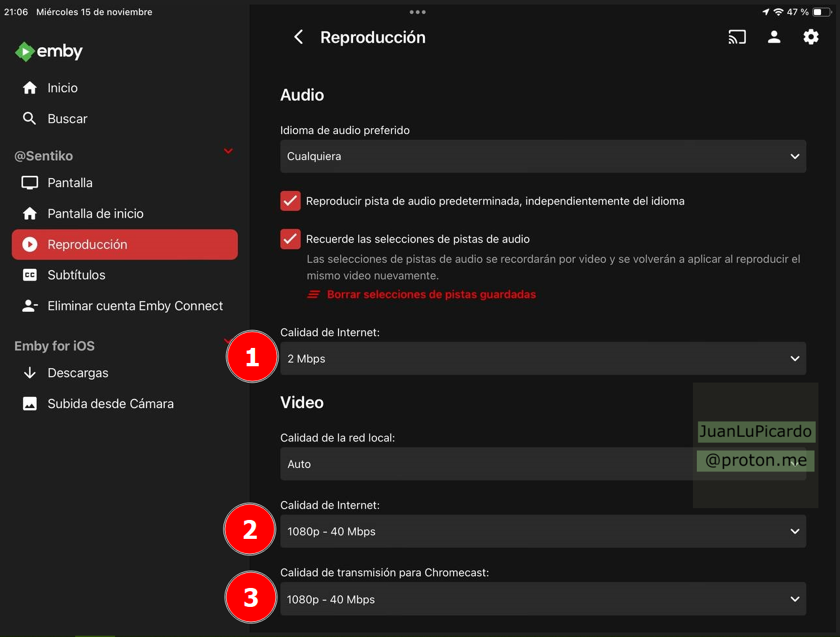Viewport: 840px width, 637px height.
Task: Uncheck Reproducir pista de audio predeterminada
Action: coord(290,201)
